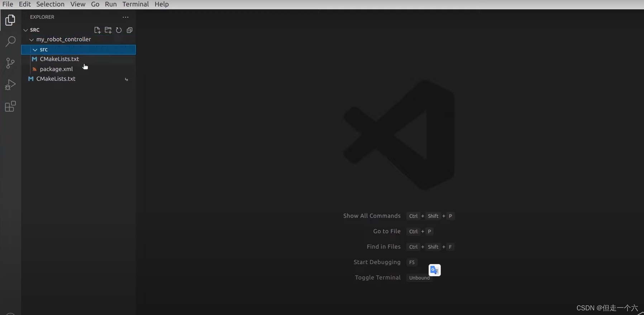Image resolution: width=644 pixels, height=315 pixels.
Task: Refresh the Explorer file tree
Action: click(119, 30)
